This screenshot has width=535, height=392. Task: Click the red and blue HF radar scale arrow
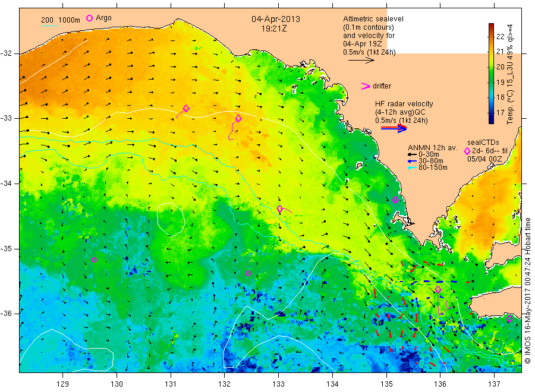(394, 128)
